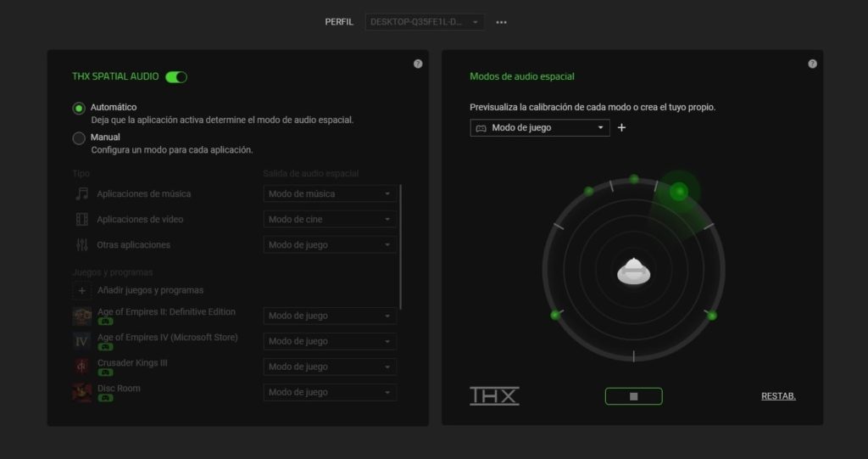
Task: Click the Crusader Kings III row text
Action: pos(132,363)
